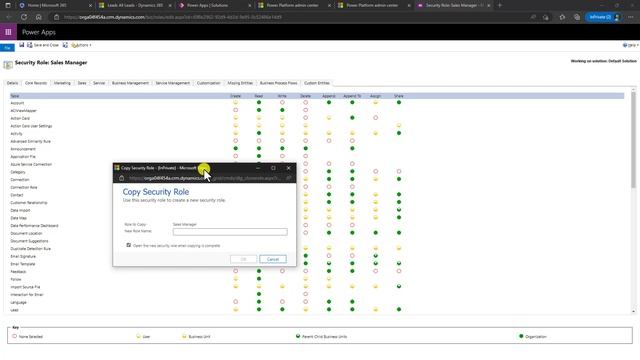Toggle the Account Write privilege circle
The width and height of the screenshot is (640, 360).
(282, 102)
